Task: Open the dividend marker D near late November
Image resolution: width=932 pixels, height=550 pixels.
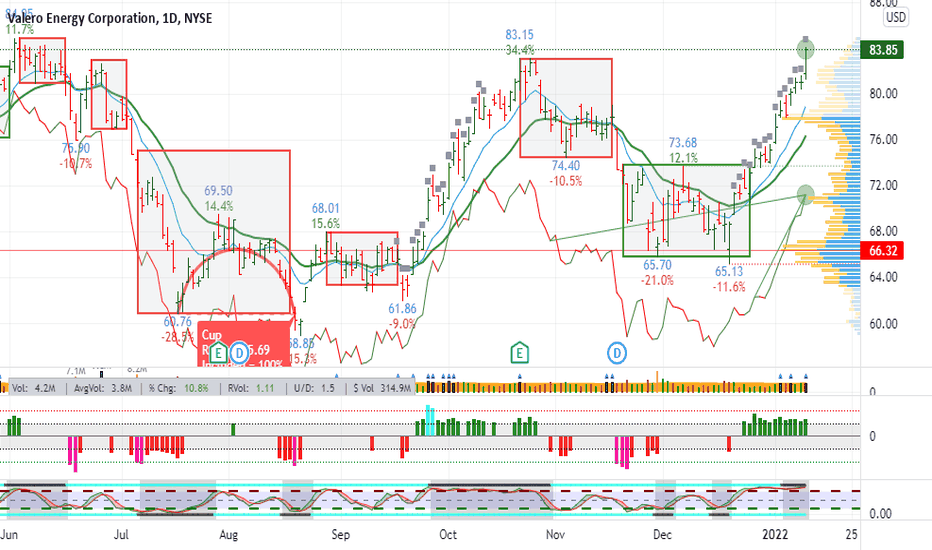Action: point(617,353)
